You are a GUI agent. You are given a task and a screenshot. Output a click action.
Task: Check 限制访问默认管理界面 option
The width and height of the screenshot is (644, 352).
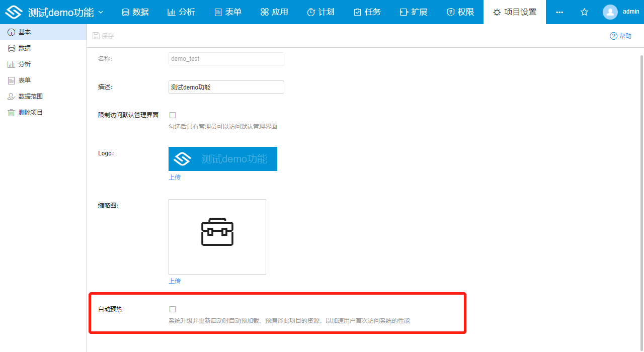(173, 115)
